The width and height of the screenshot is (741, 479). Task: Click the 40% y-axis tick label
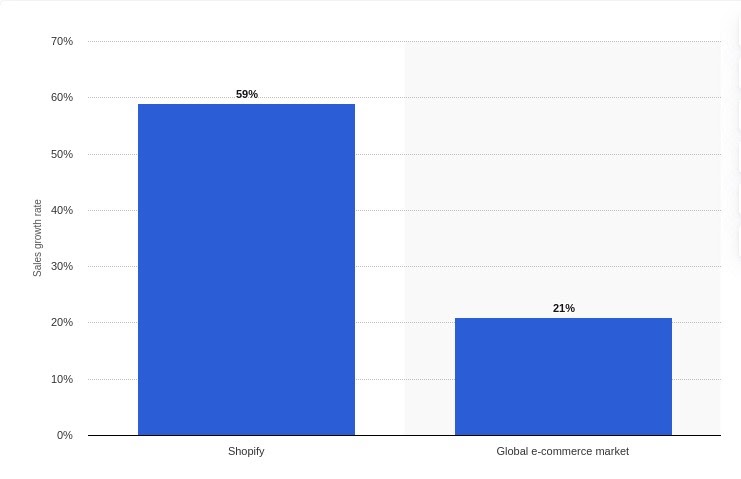[x=62, y=210]
